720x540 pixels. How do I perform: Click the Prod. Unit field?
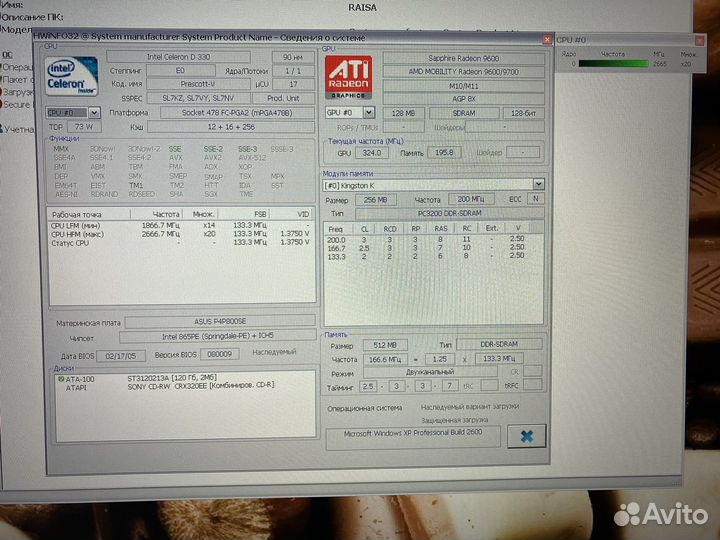tap(283, 98)
